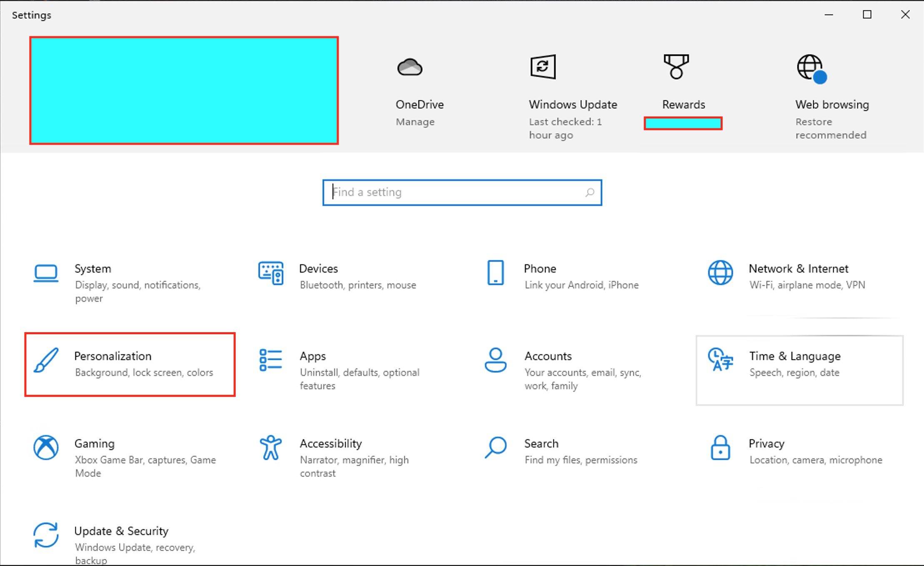
Task: Click 'Background, lock screen, colors' description
Action: (144, 373)
